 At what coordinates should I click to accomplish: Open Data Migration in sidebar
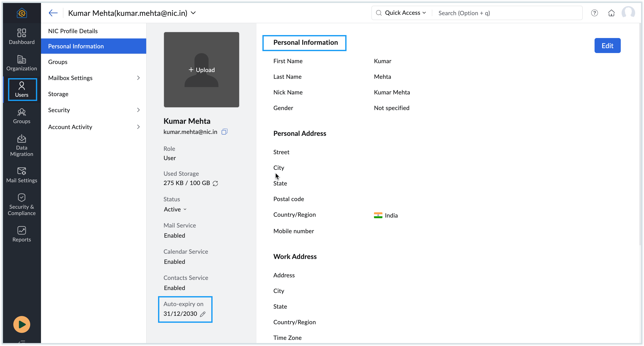(22, 146)
